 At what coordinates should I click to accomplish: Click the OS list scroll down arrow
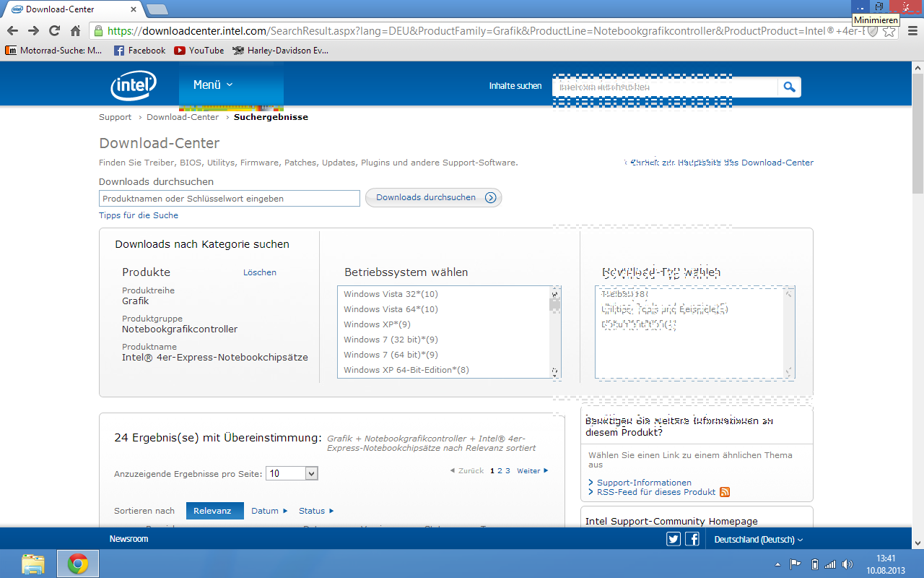[x=555, y=373]
